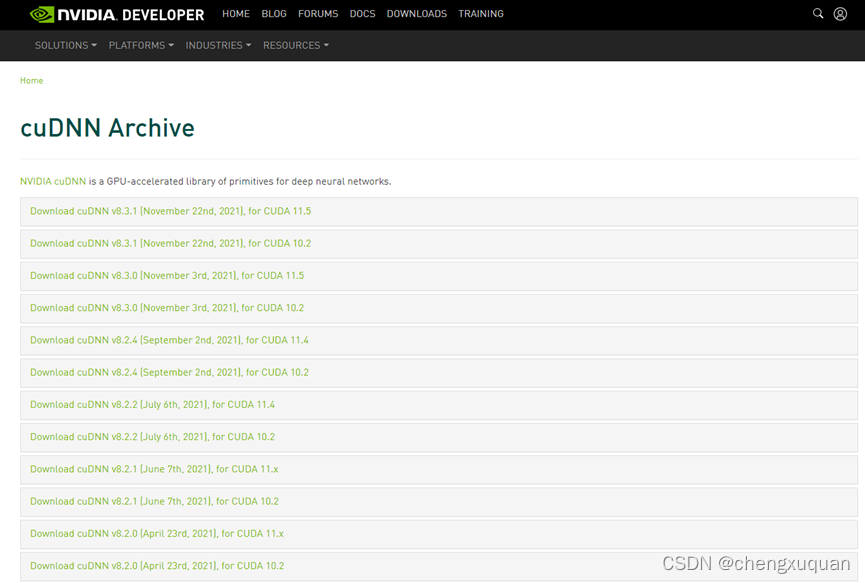This screenshot has width=865, height=583.
Task: Expand the SOLUTIONS dropdown
Action: click(66, 45)
